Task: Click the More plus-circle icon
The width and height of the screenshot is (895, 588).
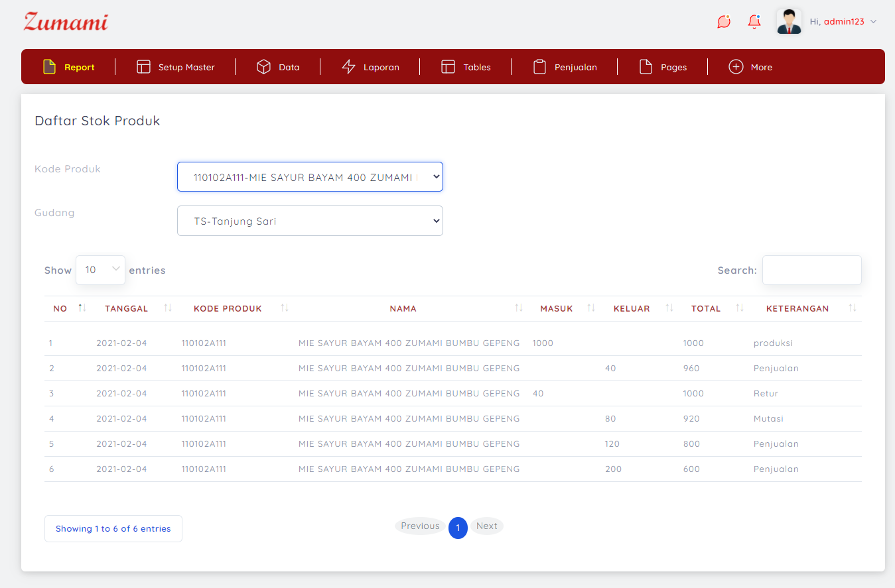Action: (736, 67)
